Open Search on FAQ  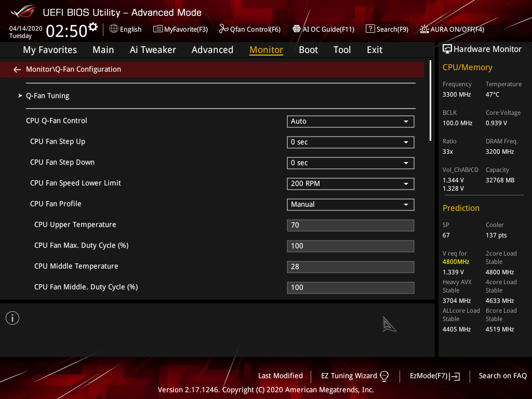(502, 376)
